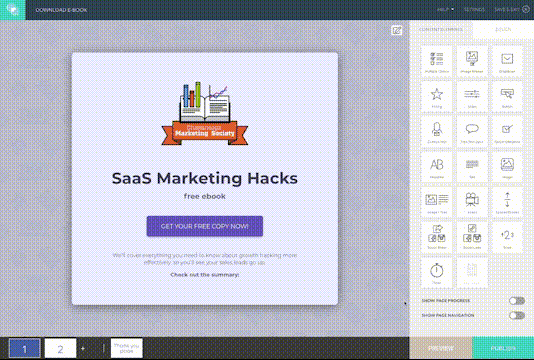
Task: Click the Publish button
Action: 503,348
